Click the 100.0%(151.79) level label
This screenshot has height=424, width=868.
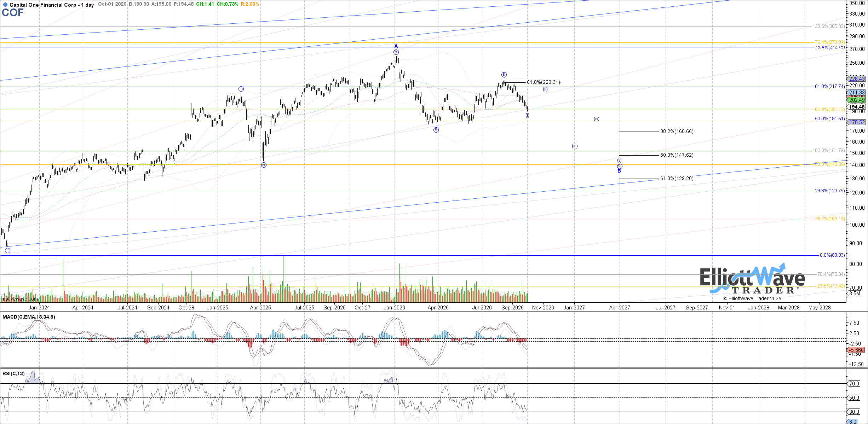coord(828,151)
